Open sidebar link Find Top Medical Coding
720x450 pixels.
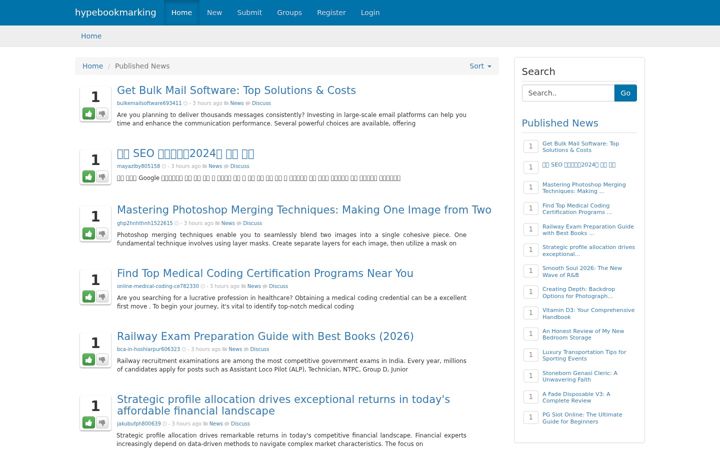click(x=577, y=208)
